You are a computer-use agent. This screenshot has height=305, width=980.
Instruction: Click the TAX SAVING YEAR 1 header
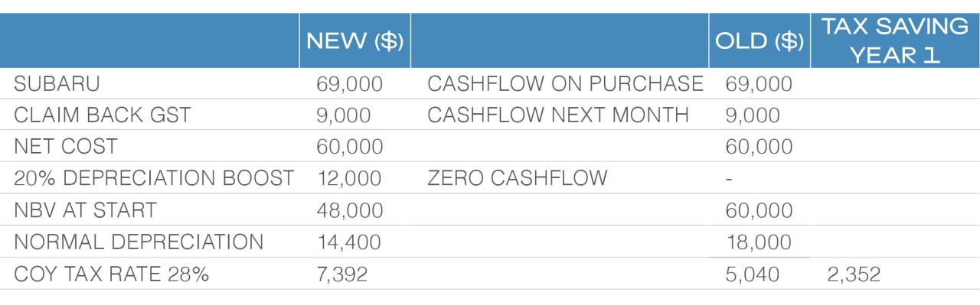pos(894,41)
